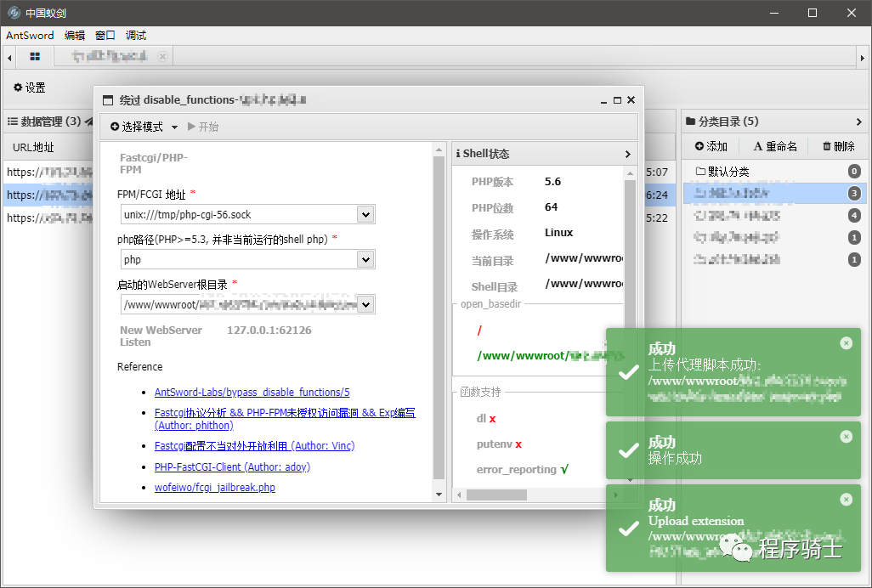Click the Shell状态 horizontal scrollbar left arrow
Screen dimensions: 872x588
pos(459,495)
